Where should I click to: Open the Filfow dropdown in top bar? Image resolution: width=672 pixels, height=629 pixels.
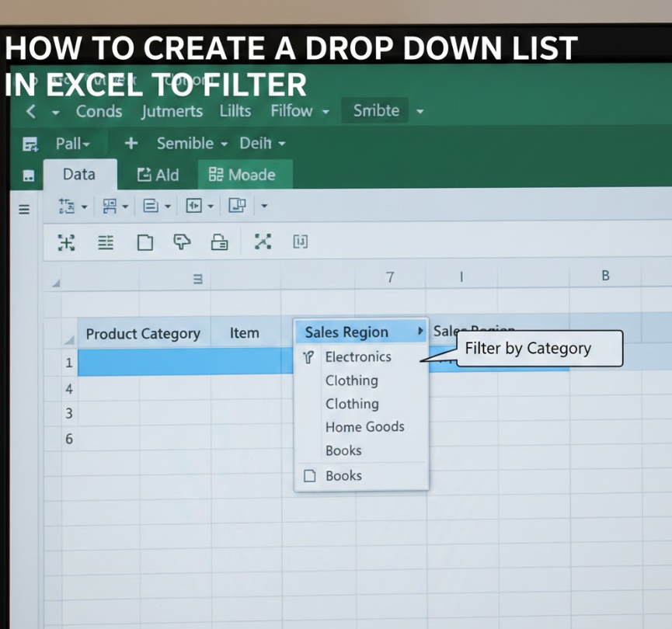click(299, 111)
